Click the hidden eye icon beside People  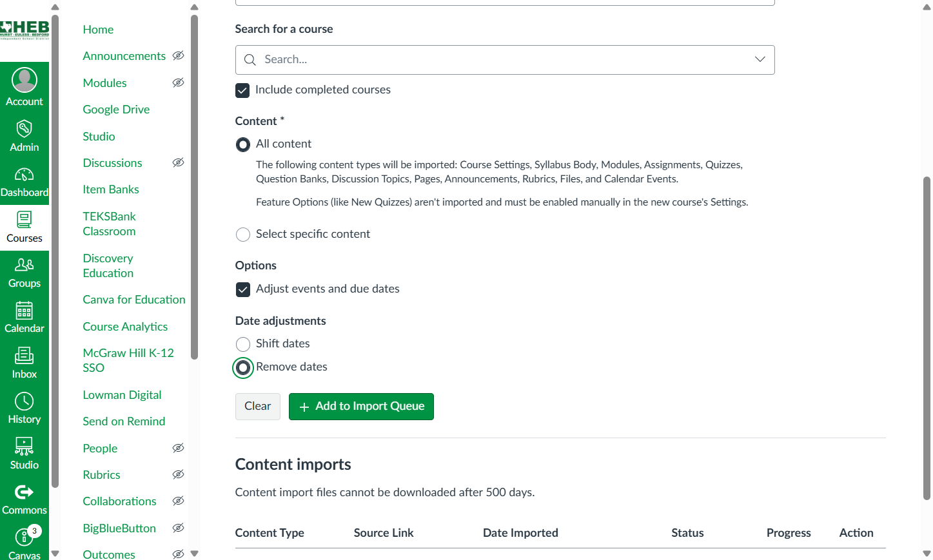point(179,448)
